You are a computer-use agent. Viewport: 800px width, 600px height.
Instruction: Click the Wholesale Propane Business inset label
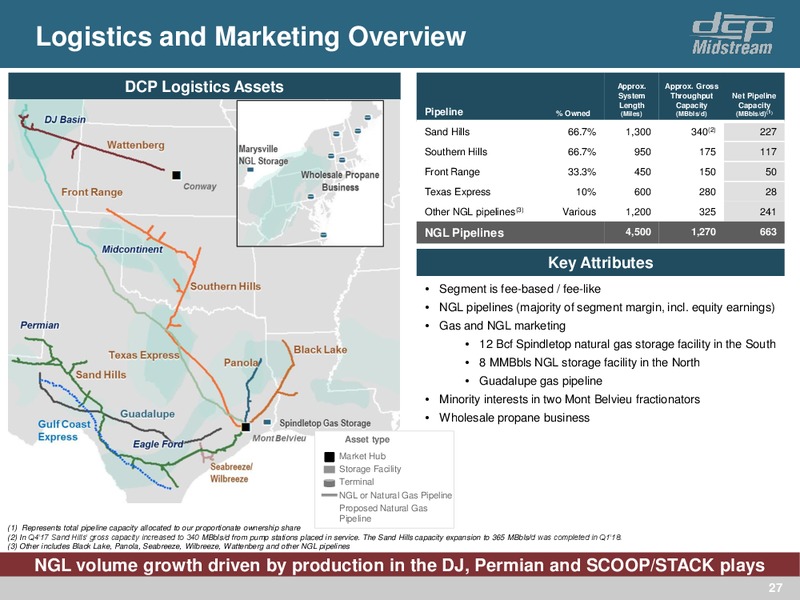[340, 181]
